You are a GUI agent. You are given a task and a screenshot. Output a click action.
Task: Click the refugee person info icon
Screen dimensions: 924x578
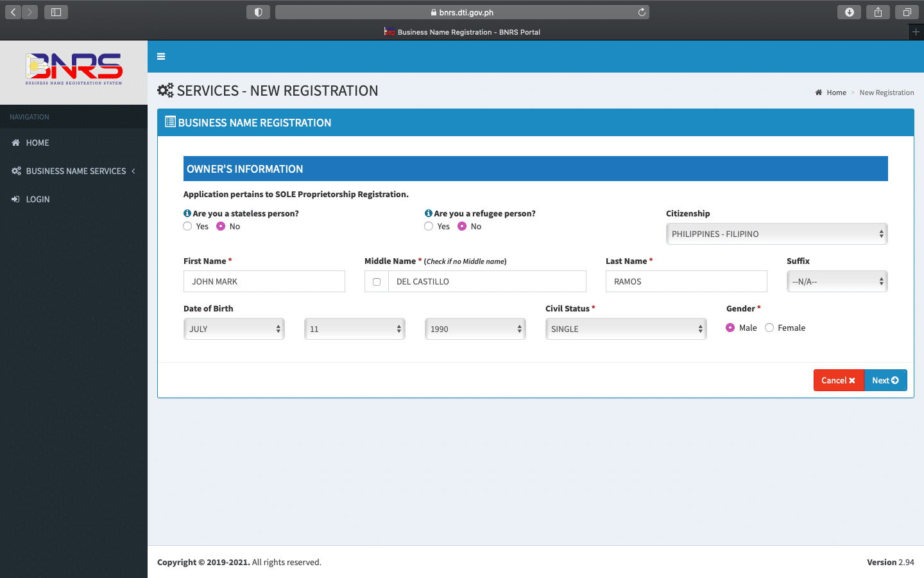pos(428,213)
